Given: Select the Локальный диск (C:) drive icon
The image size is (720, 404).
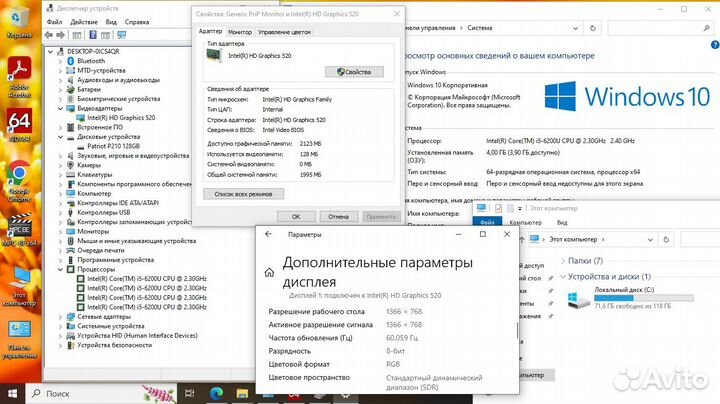Looking at the screenshot, I should click(579, 300).
